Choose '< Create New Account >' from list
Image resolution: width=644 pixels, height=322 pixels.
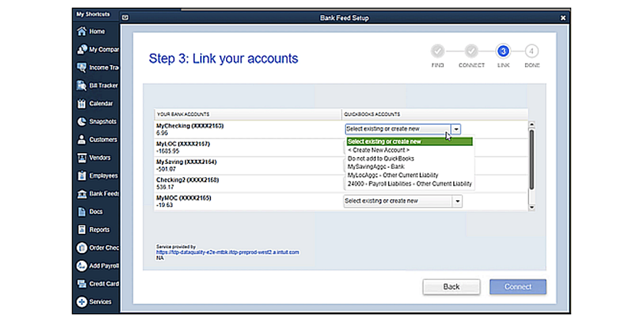(x=378, y=150)
